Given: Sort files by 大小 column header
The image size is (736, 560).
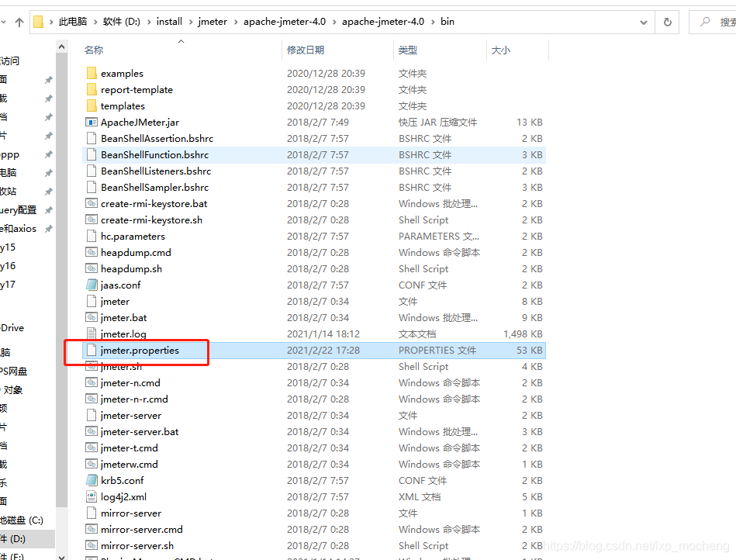Looking at the screenshot, I should [501, 50].
